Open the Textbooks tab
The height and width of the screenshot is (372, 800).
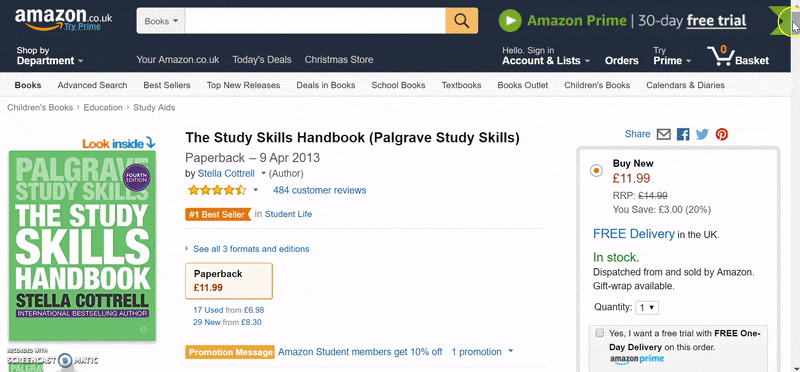pyautogui.click(x=461, y=85)
